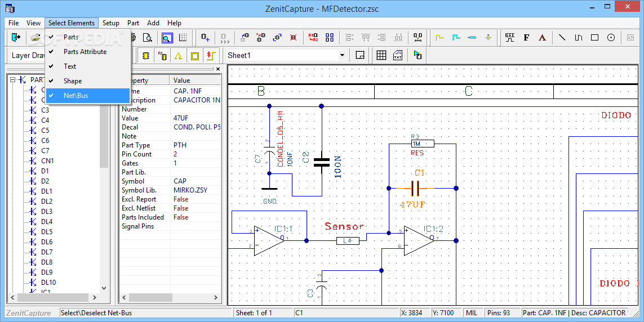Click the yellow chip parts icon

point(146,55)
